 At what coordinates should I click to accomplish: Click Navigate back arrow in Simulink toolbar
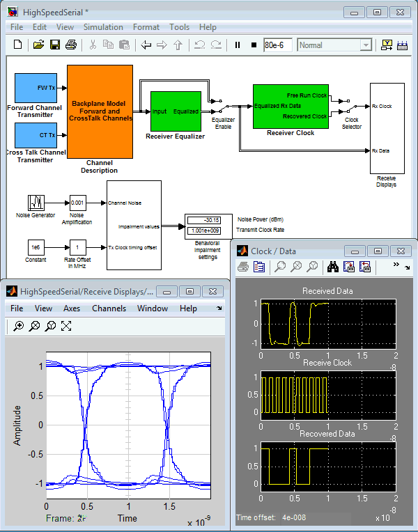click(x=146, y=45)
